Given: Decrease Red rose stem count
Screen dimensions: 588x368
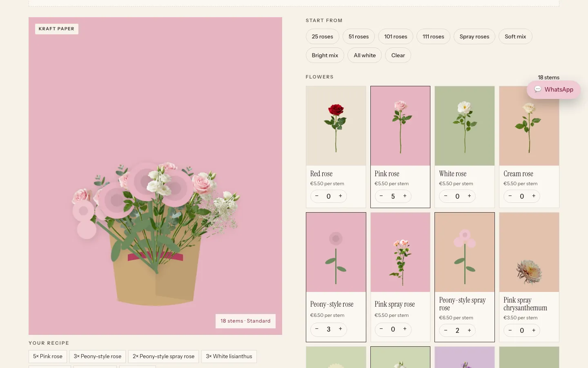Looking at the screenshot, I should 317,196.
